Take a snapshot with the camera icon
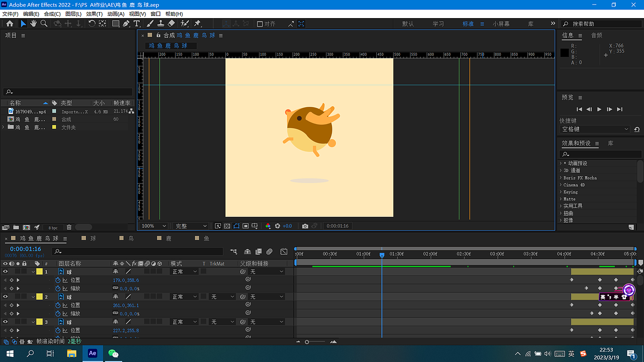Image resolution: width=644 pixels, height=362 pixels. coord(305,226)
